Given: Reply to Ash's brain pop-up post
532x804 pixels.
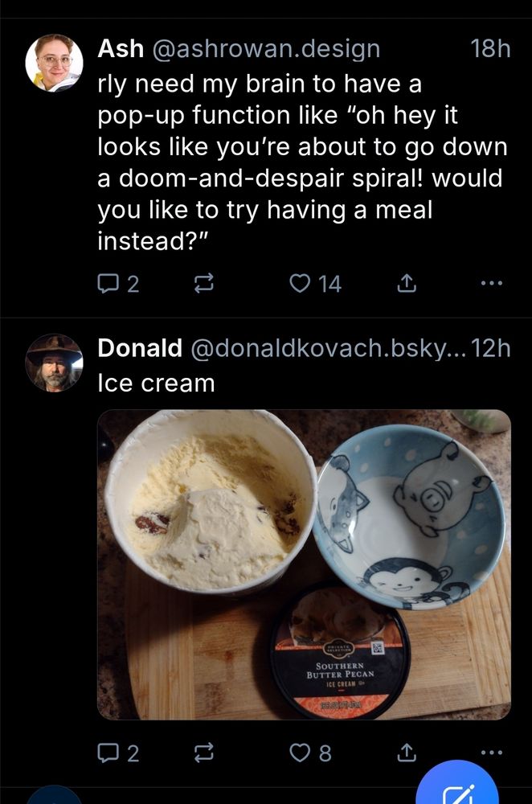Looking at the screenshot, I should coord(109,284).
